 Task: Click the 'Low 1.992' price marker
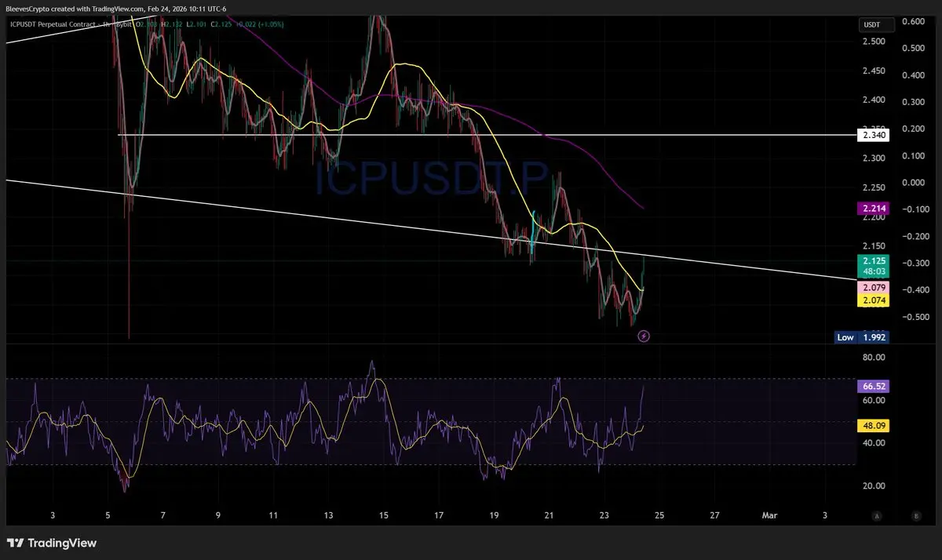pyautogui.click(x=862, y=337)
